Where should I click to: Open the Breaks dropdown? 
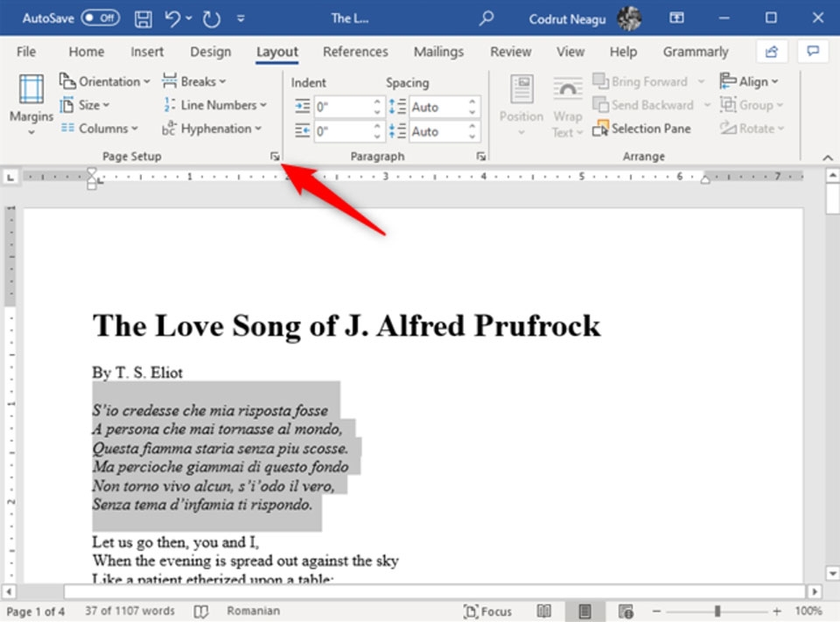(193, 81)
